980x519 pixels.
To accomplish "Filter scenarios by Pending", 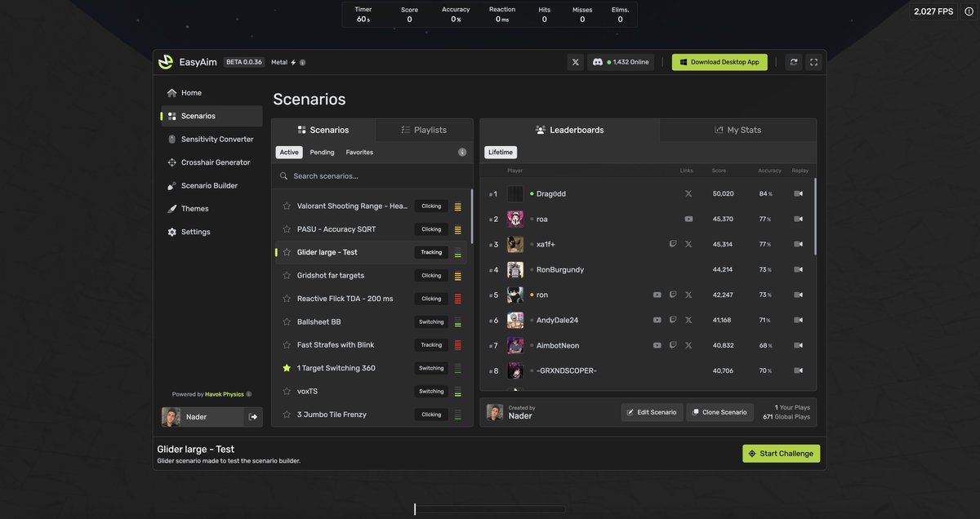I will point(322,153).
